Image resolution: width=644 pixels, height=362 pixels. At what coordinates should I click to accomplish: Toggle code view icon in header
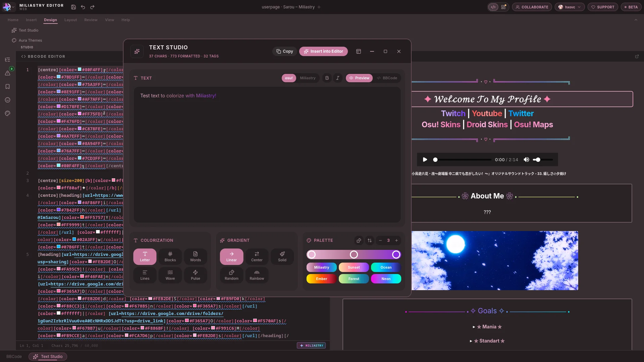[493, 7]
